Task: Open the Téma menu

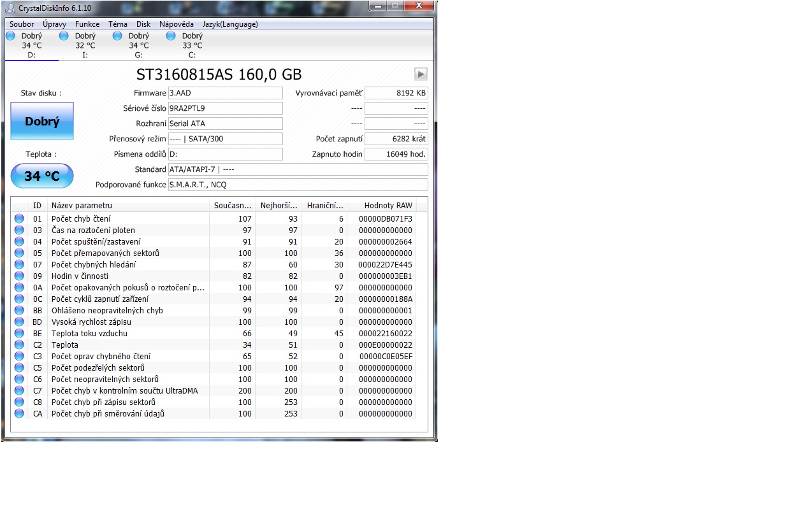Action: point(118,24)
